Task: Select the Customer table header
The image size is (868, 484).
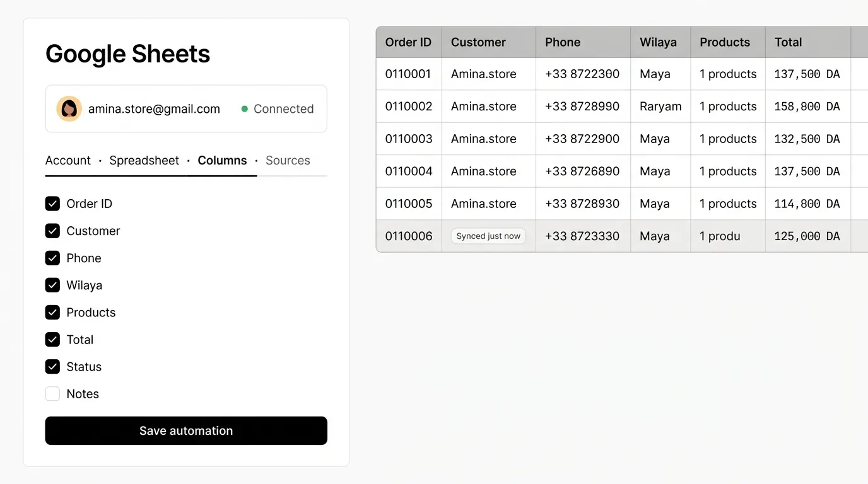Action: (x=489, y=42)
